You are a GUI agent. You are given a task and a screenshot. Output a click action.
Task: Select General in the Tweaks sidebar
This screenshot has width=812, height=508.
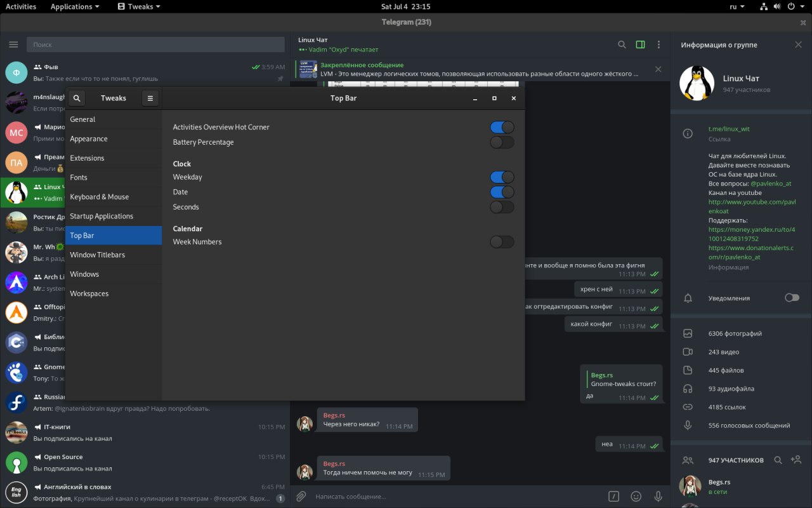tap(114, 119)
